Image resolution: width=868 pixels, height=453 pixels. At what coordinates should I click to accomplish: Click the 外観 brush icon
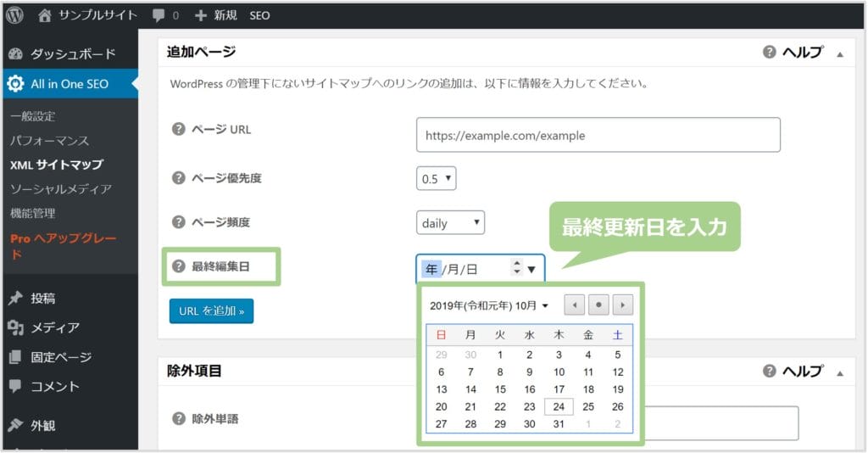coord(15,425)
